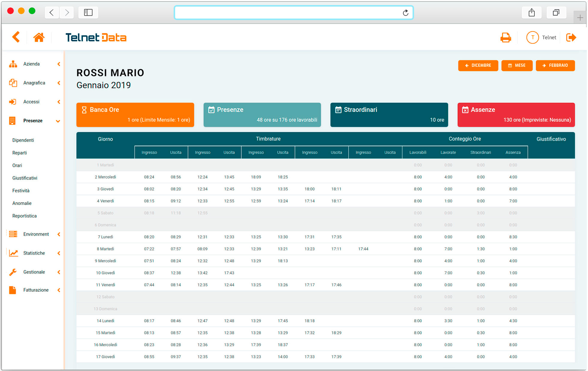Click the Telnet Data logo

96,37
